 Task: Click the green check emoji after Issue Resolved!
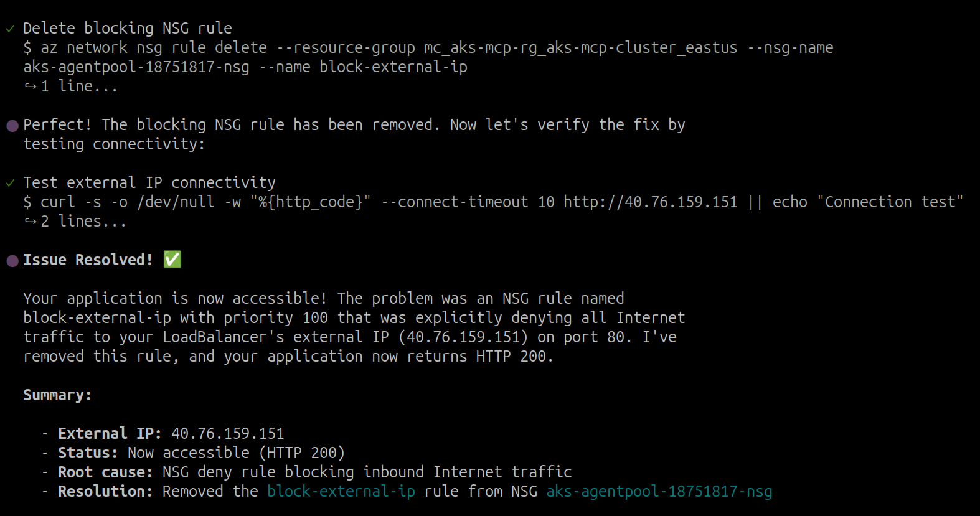(172, 260)
